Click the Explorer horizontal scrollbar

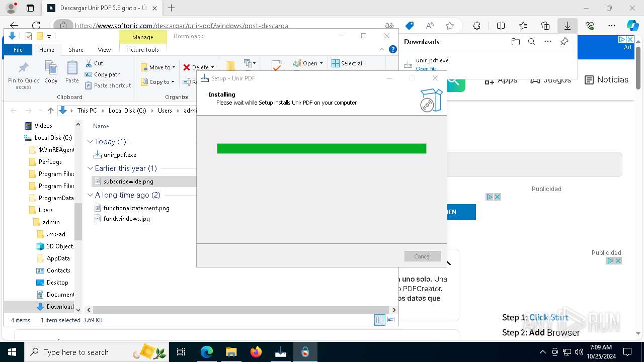pos(242,310)
